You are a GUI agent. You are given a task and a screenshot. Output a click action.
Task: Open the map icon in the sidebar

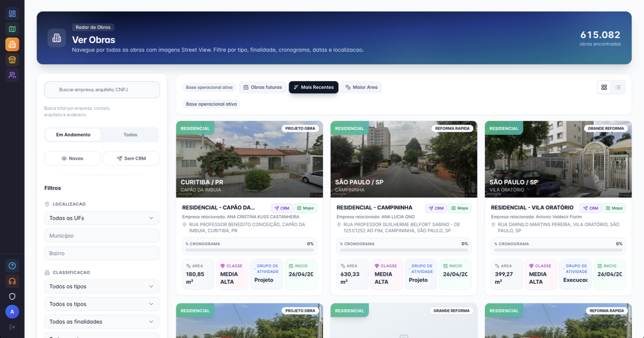[12, 29]
